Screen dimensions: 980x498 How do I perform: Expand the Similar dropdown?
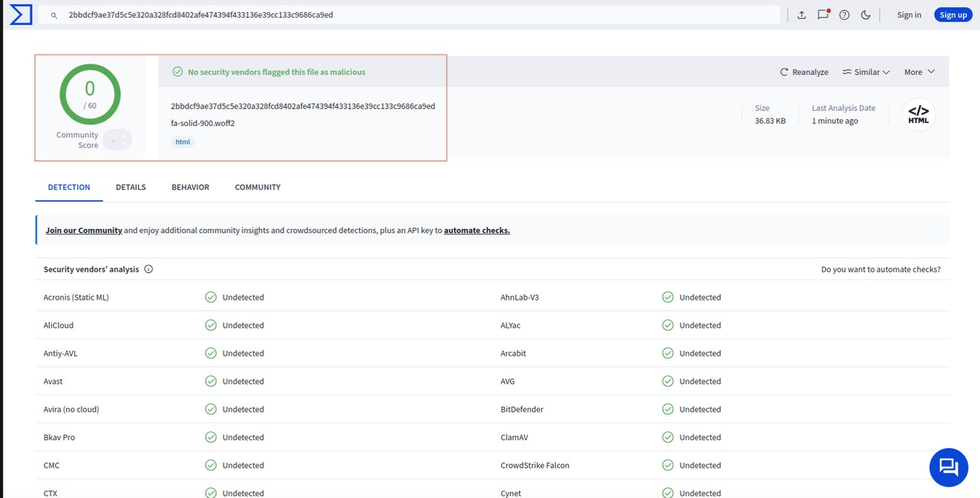866,72
